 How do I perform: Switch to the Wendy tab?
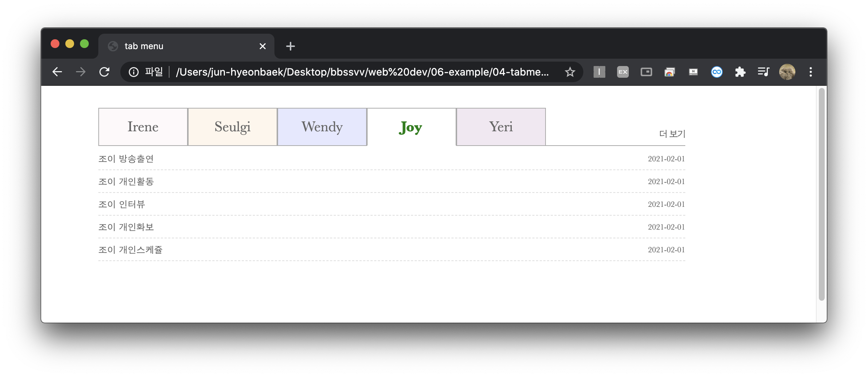pyautogui.click(x=322, y=127)
